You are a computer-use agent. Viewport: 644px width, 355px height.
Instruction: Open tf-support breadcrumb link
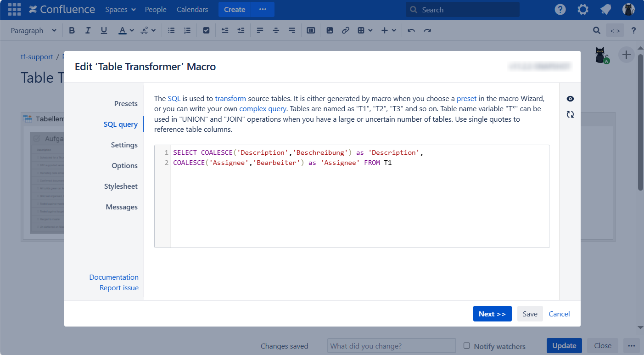pyautogui.click(x=37, y=57)
